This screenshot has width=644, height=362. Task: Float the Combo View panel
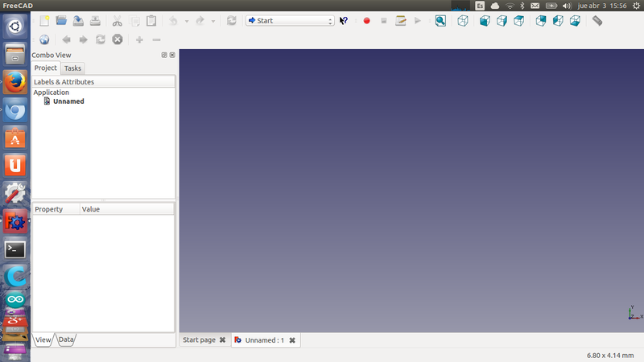click(164, 55)
